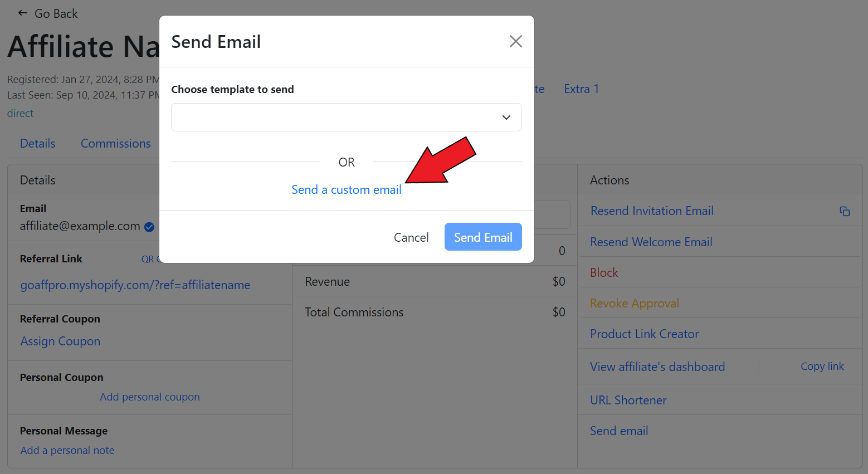Open the Extra 1 tab

(x=581, y=89)
